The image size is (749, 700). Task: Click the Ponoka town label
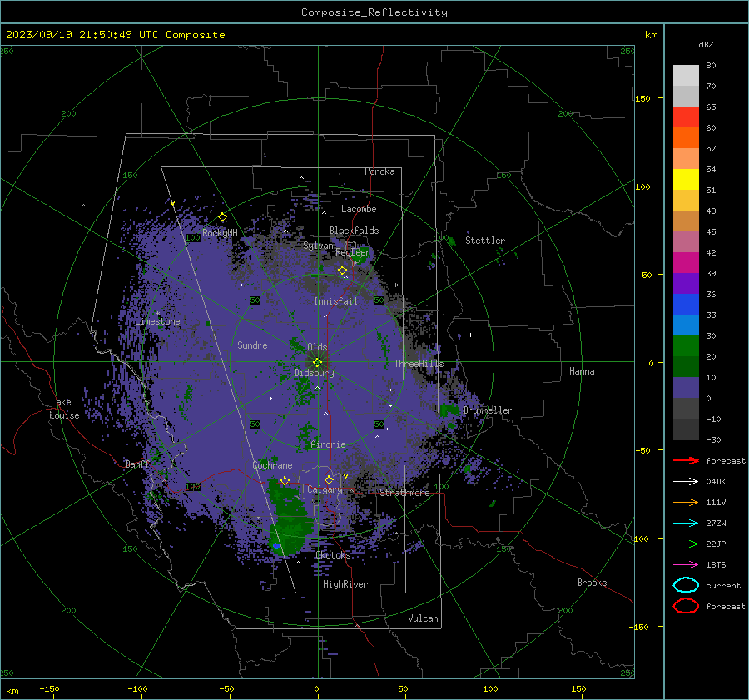379,171
